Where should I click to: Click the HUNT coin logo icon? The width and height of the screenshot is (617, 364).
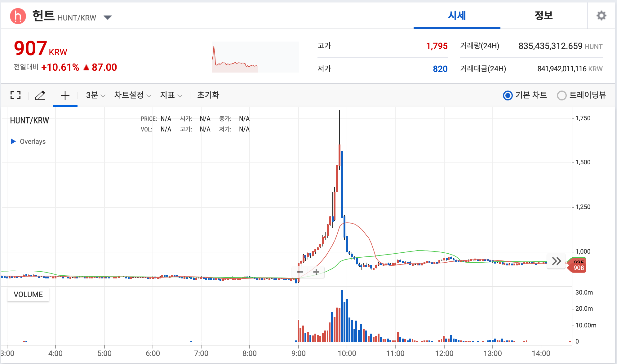(18, 16)
